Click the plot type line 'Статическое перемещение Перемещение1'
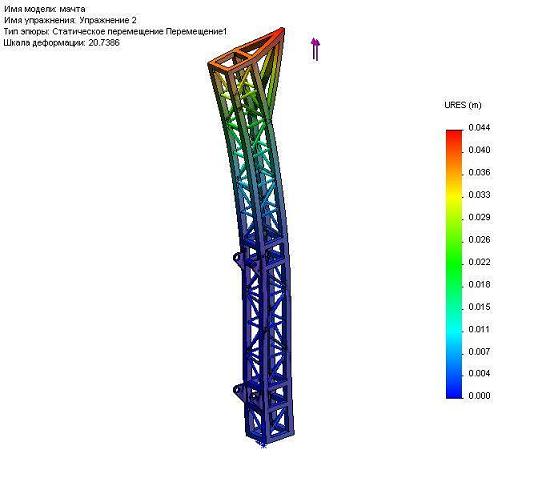Viewport: 558px width, 482px height. [140, 32]
